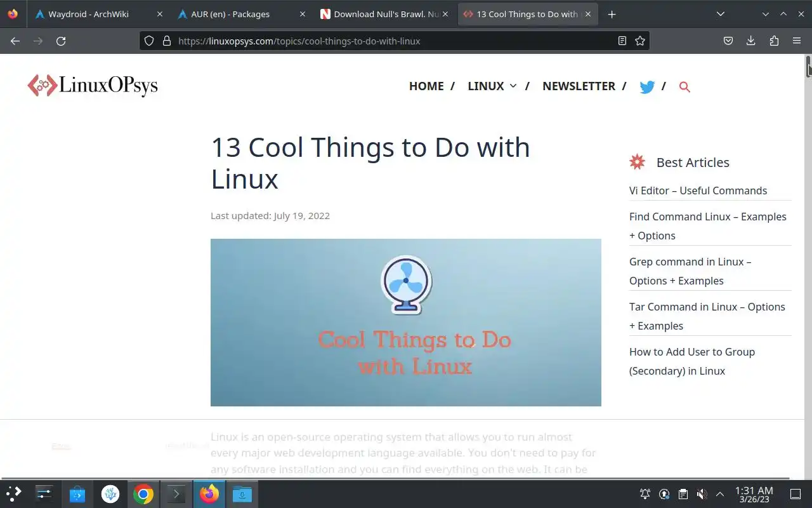Close the Waydroid - ArchWiki tab
Screen dimensions: 812x508
[159, 14]
